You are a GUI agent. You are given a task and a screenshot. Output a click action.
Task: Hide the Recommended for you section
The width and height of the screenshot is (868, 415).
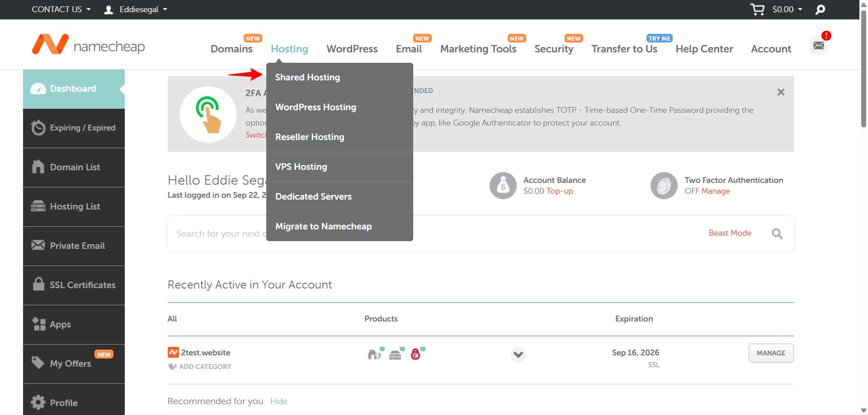point(278,401)
